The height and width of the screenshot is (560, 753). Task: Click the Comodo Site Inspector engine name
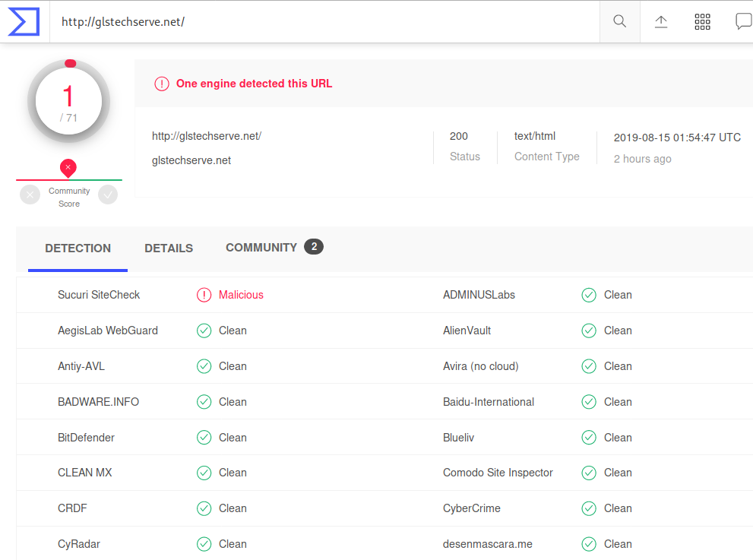(x=498, y=473)
